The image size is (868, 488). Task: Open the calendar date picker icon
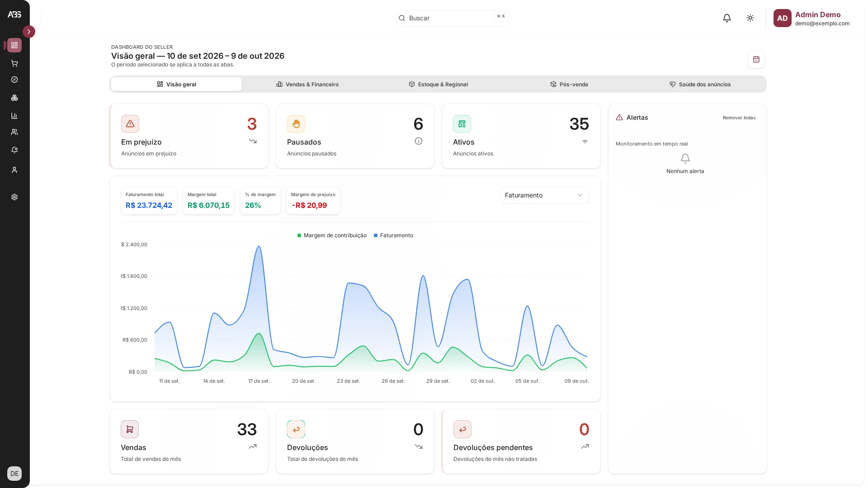point(756,59)
